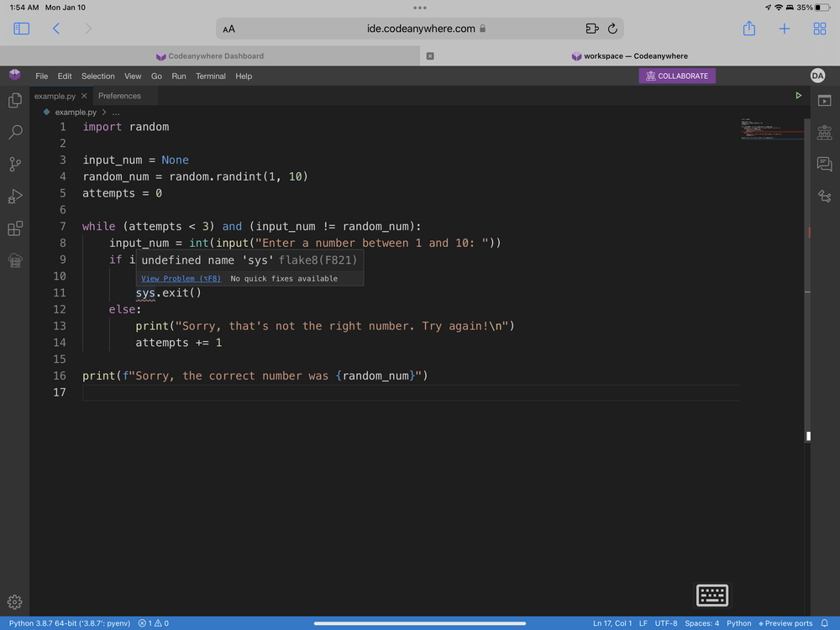Toggle Safari sidebar panel
This screenshot has height=630, width=840.
(x=22, y=29)
